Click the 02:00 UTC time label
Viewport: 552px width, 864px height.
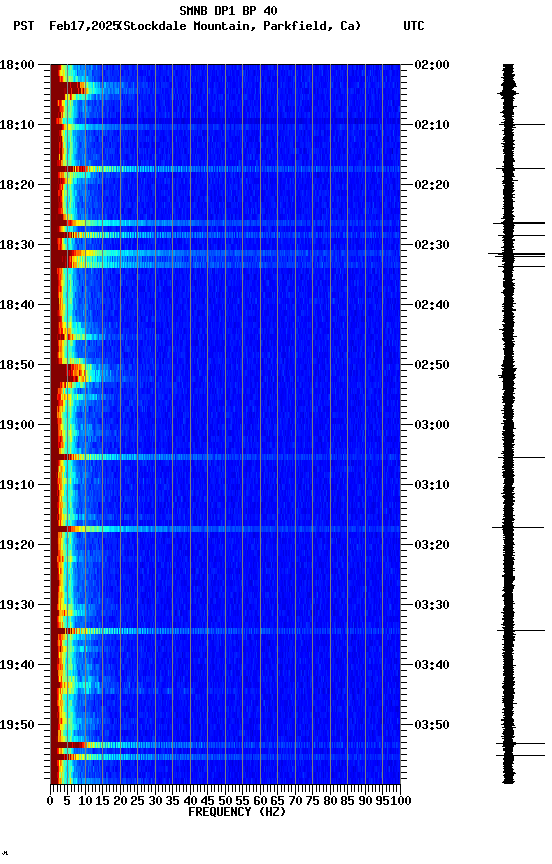432,65
